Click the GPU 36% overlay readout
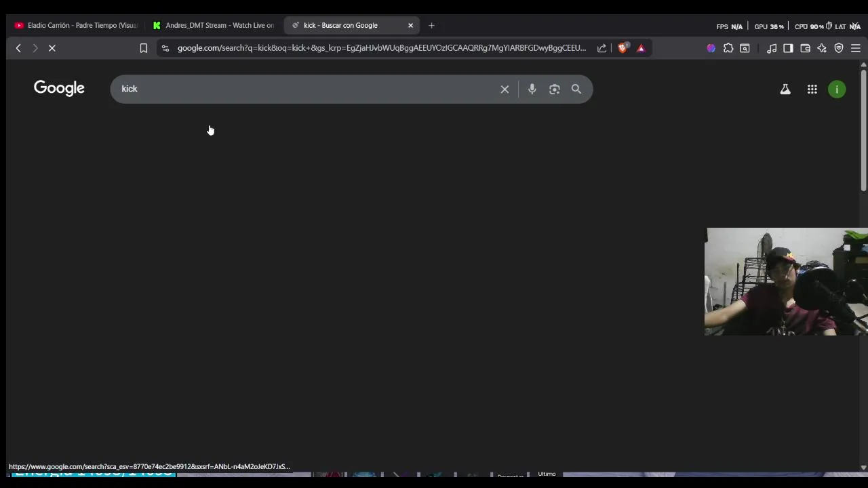The height and width of the screenshot is (488, 868). click(x=769, y=26)
